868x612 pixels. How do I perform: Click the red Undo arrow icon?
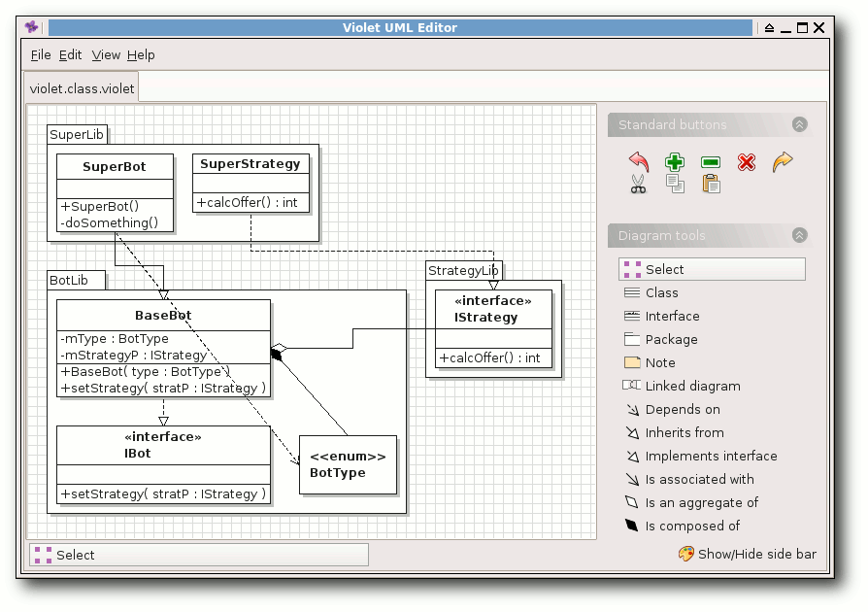click(x=639, y=161)
